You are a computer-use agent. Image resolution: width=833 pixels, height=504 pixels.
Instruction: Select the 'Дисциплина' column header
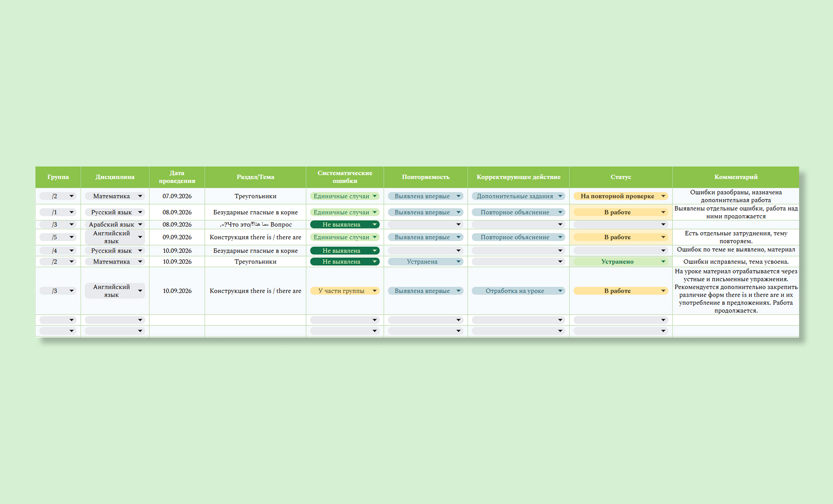(115, 177)
